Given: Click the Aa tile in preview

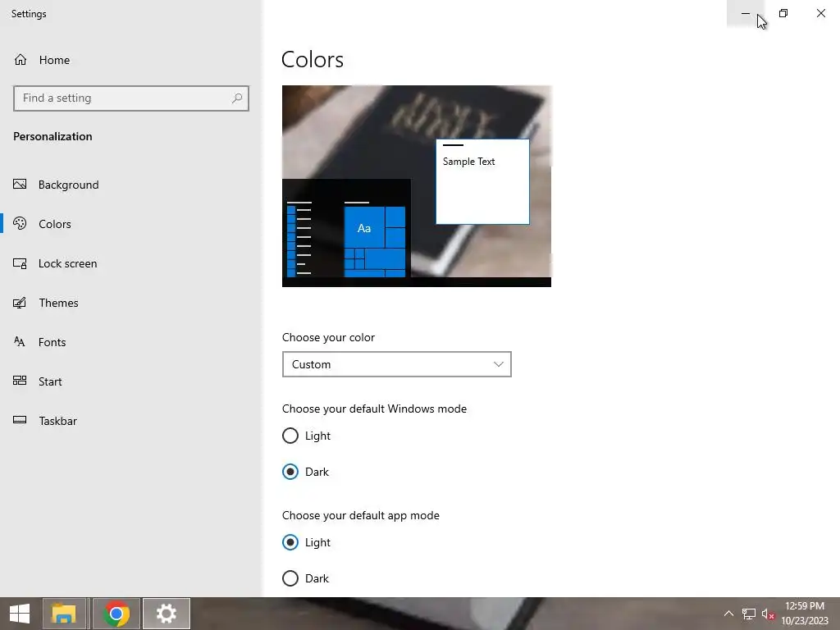Looking at the screenshot, I should pyautogui.click(x=364, y=228).
